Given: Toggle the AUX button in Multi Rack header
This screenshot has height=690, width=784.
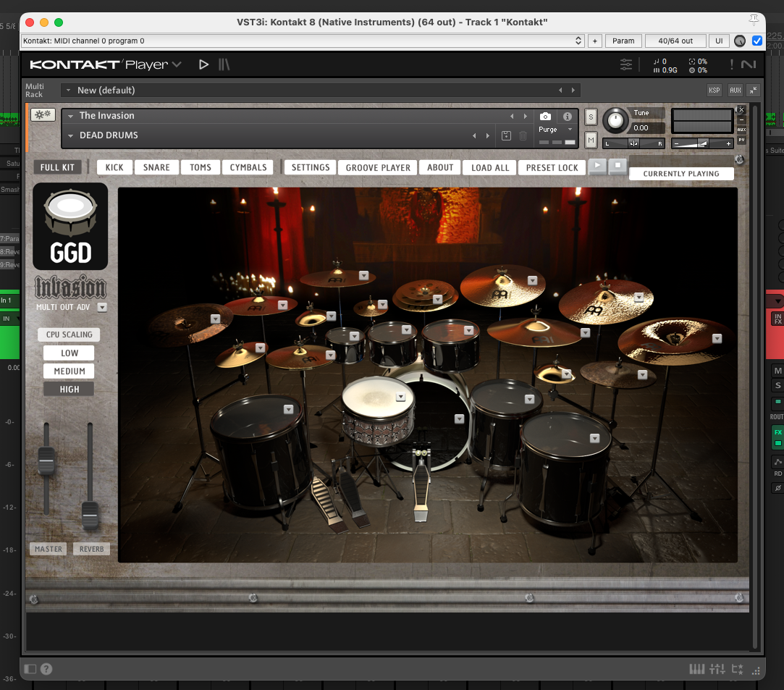Looking at the screenshot, I should 735,90.
